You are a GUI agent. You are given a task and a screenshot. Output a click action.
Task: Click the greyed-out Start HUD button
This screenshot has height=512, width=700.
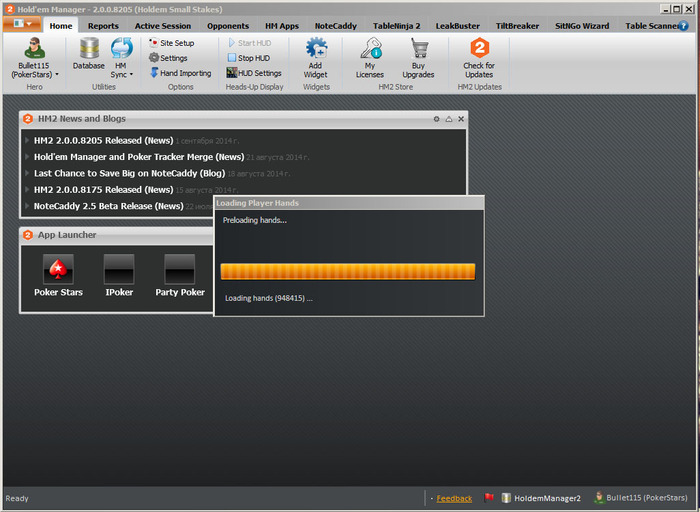pyautogui.click(x=250, y=43)
